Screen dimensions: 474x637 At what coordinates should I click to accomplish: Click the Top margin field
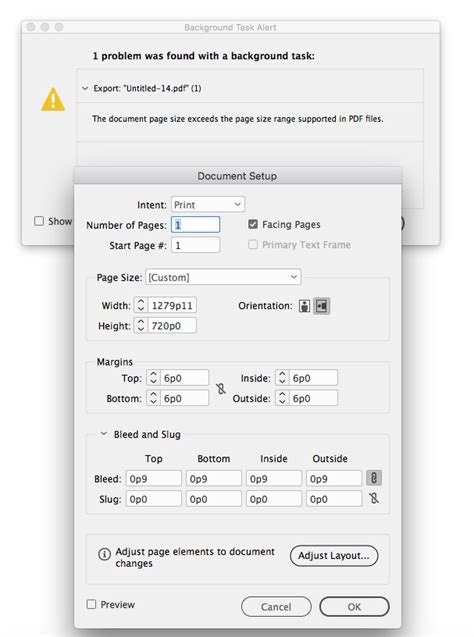coord(184,378)
